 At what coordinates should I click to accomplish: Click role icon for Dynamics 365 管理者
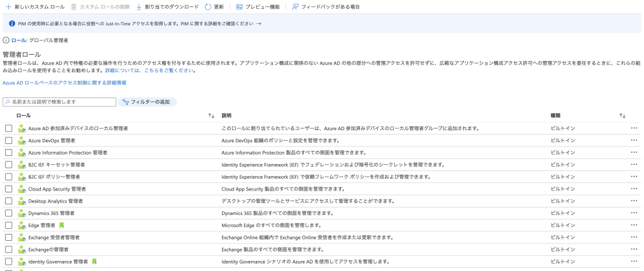(22, 214)
